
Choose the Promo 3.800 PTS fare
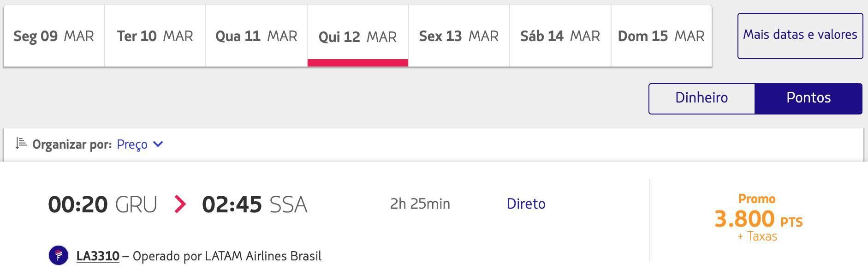pyautogui.click(x=758, y=217)
